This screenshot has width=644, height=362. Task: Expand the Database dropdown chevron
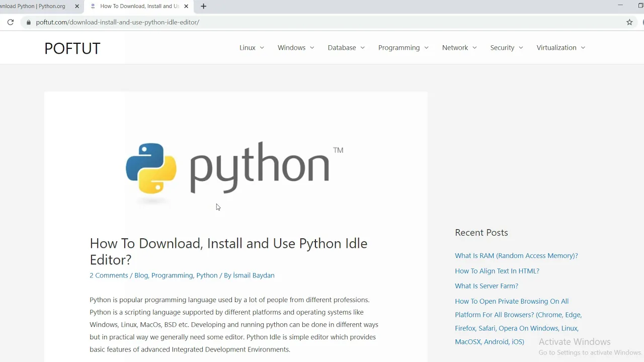[x=362, y=48]
